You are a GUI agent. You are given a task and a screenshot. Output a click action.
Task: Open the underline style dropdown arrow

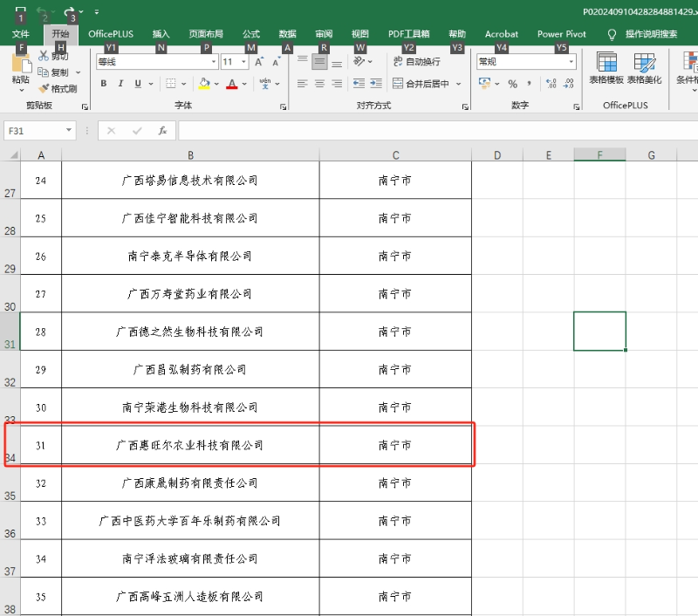[151, 83]
